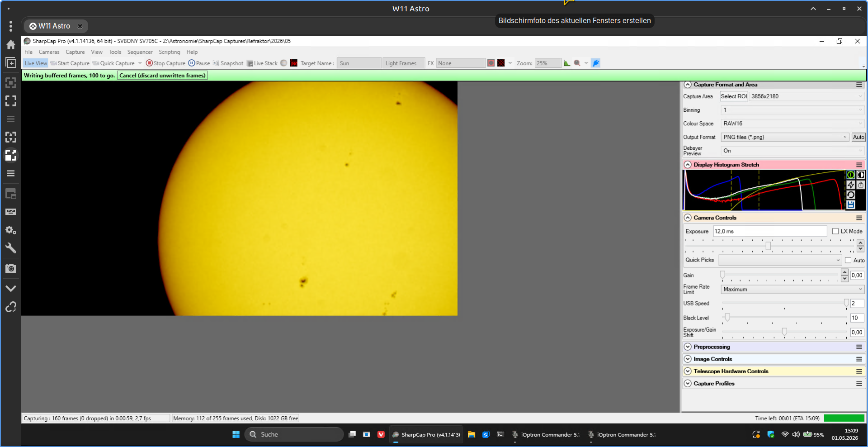This screenshot has height=447, width=868.
Task: Click the keyboard icon in the left sidebar
Action: [x=11, y=212]
